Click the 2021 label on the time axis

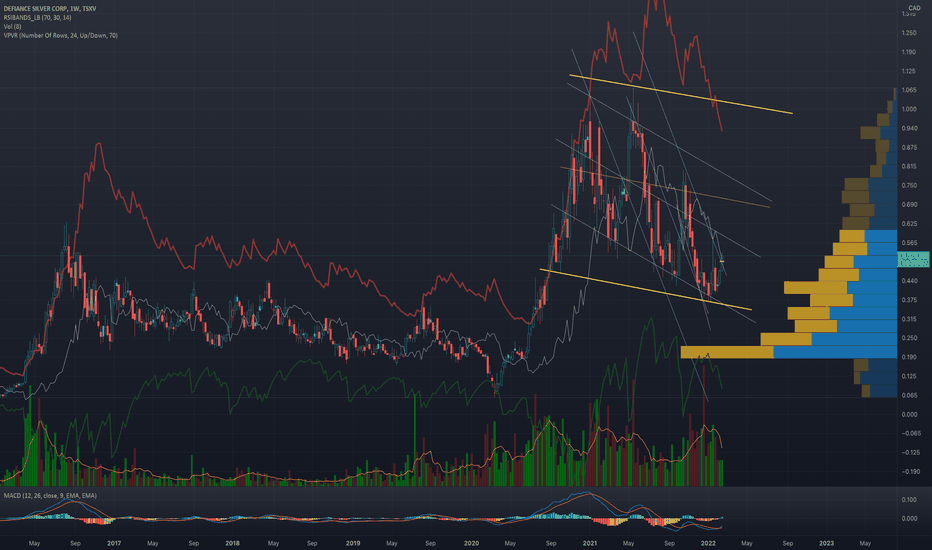point(590,543)
